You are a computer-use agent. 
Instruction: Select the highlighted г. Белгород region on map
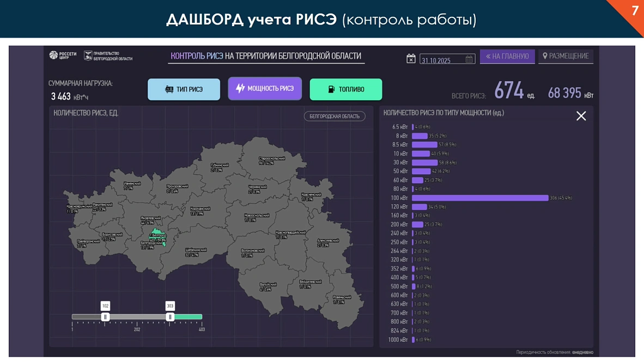[156, 235]
